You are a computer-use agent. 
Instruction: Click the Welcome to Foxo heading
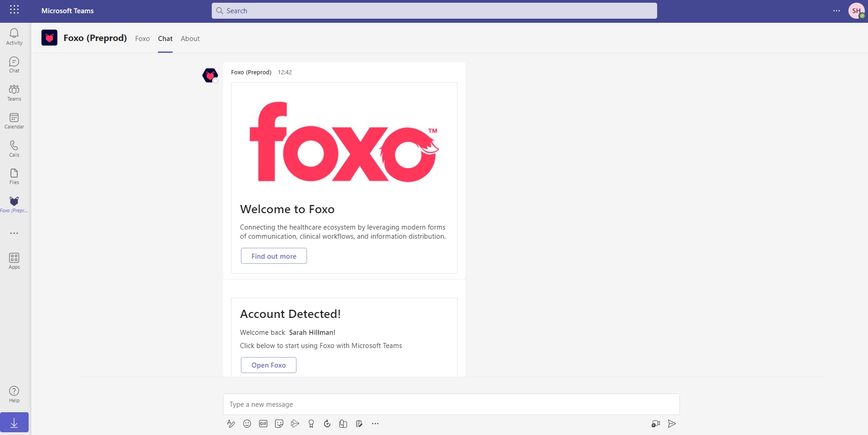287,209
